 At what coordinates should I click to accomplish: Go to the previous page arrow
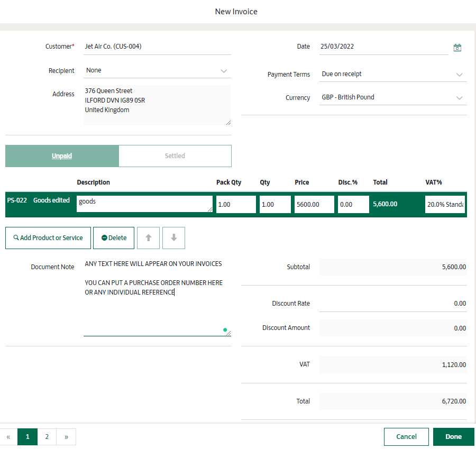[8, 437]
